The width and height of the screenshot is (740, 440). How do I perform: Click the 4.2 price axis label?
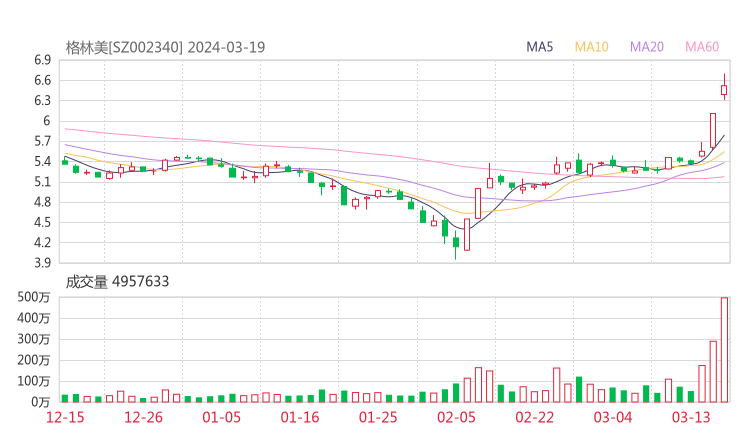tap(42, 243)
